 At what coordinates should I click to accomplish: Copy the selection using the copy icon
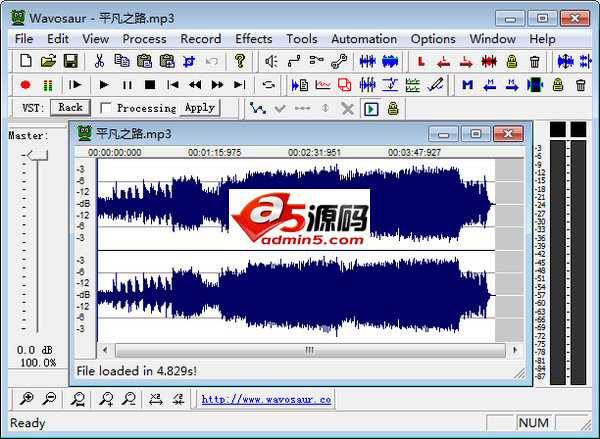click(x=122, y=61)
